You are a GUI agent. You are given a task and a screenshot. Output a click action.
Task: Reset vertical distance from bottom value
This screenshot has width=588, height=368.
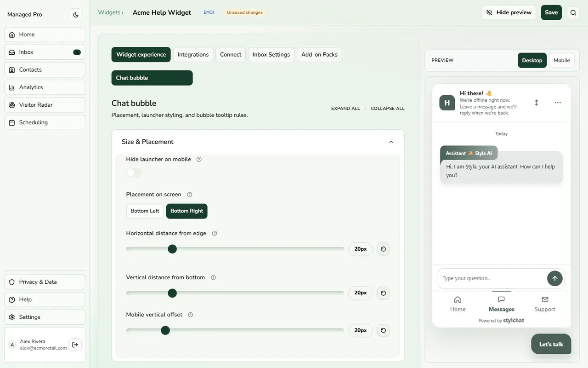click(383, 293)
